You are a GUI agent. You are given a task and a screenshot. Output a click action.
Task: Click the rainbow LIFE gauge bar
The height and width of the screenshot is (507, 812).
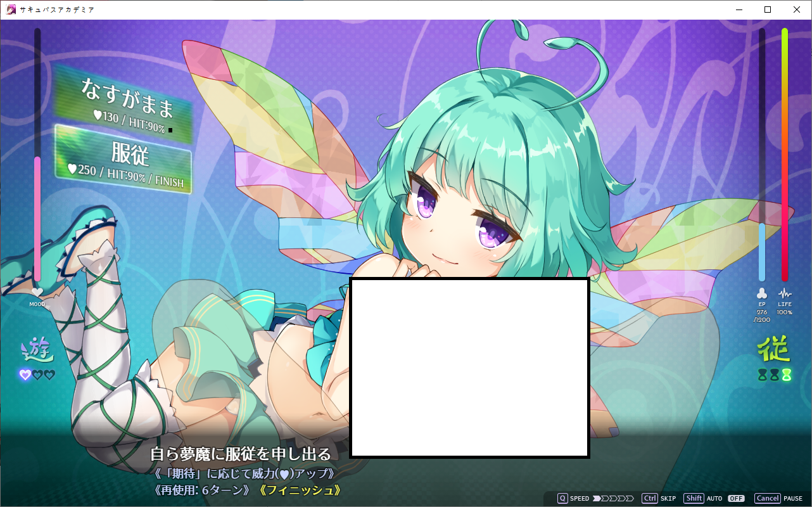coord(784,155)
